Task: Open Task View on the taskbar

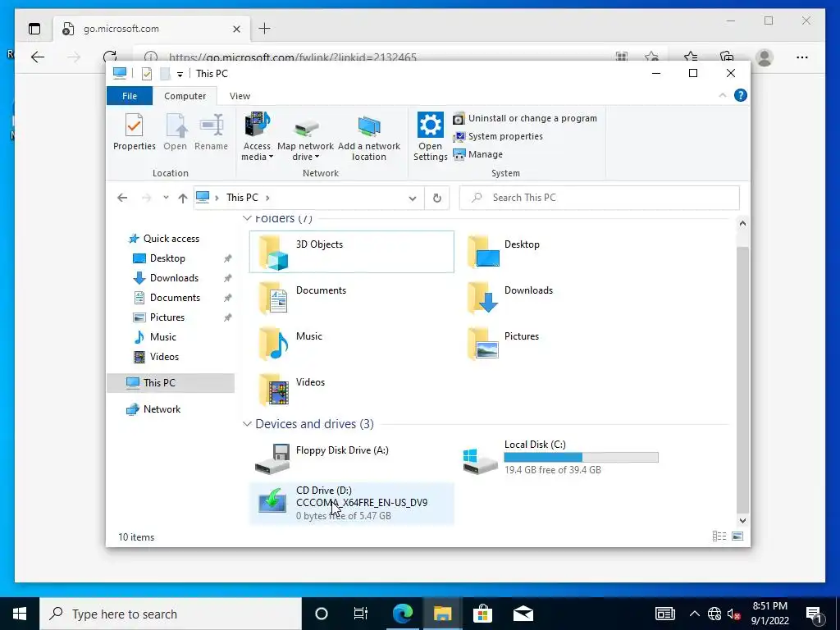Action: (361, 614)
